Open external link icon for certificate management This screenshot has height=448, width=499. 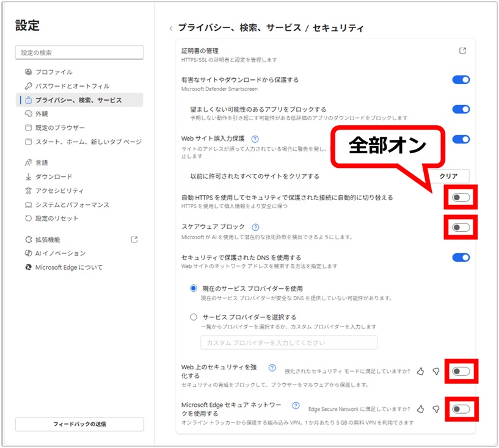462,51
